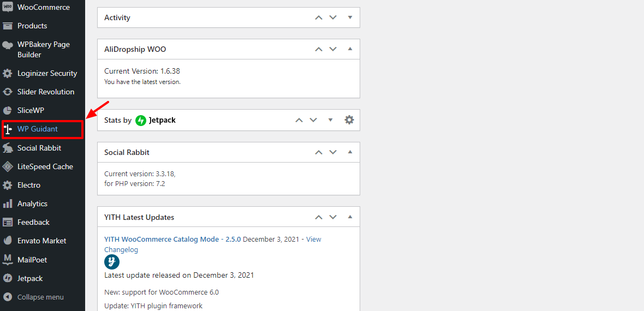644x311 pixels.
Task: Click the YITH round logo thumbnail
Action: pyautogui.click(x=112, y=262)
